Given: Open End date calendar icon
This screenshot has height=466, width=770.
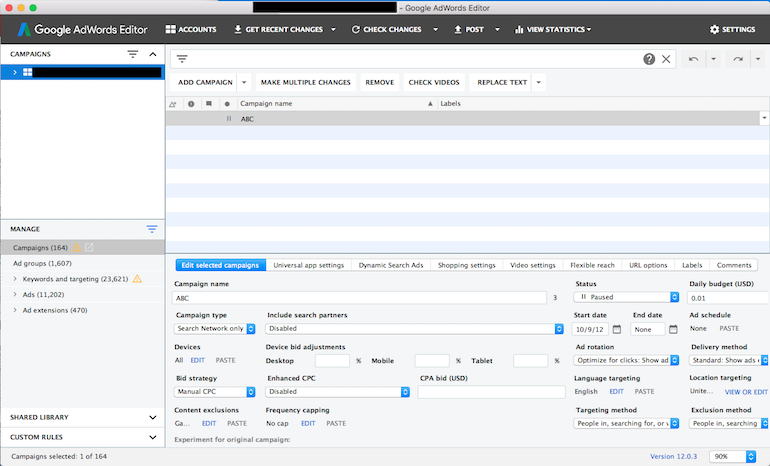Looking at the screenshot, I should [673, 329].
